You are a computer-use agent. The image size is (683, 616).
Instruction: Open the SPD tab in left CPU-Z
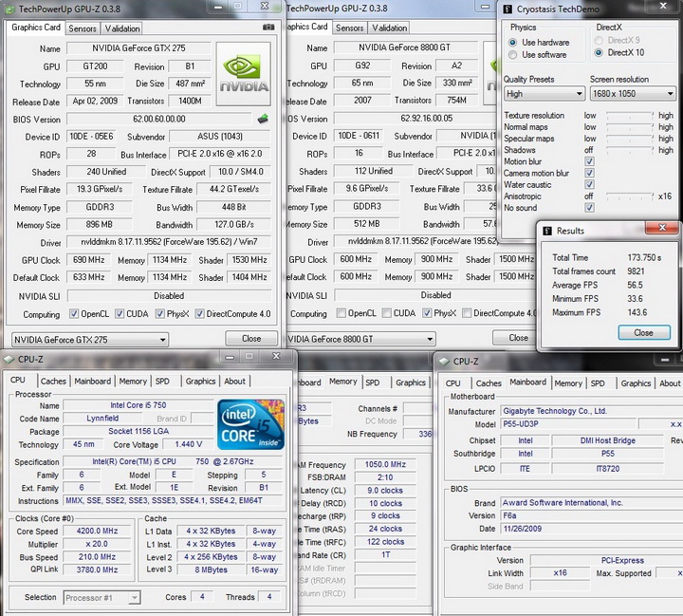click(x=162, y=381)
